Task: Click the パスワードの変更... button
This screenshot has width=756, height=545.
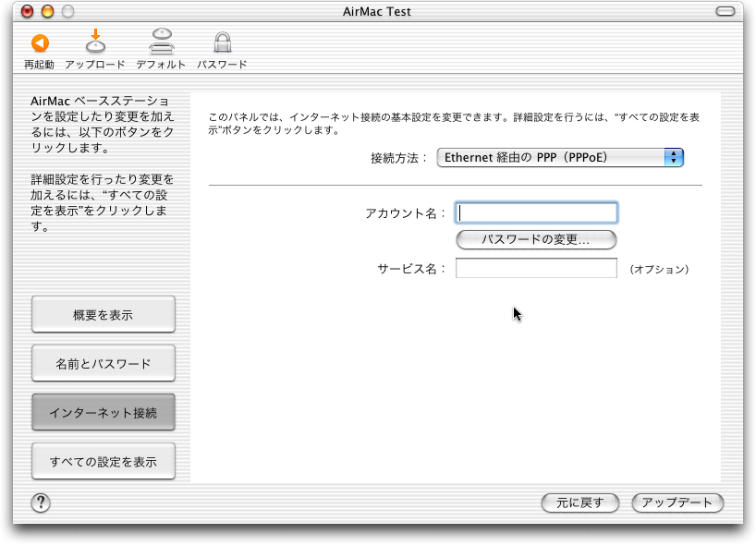Action: tap(536, 240)
